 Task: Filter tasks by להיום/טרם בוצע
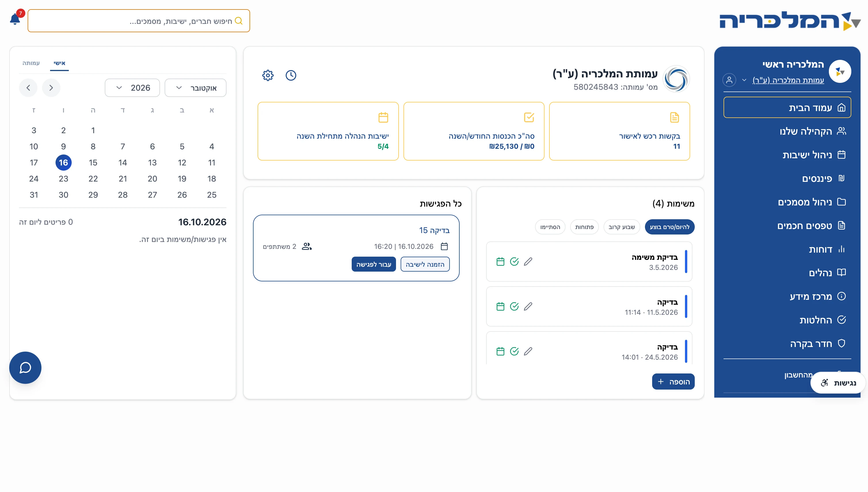669,227
